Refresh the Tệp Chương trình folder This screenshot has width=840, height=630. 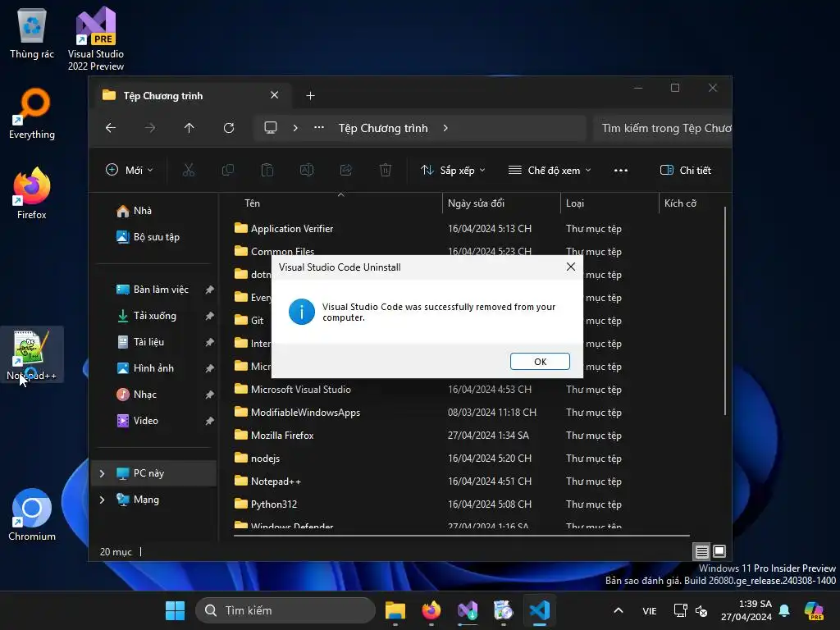pos(229,128)
